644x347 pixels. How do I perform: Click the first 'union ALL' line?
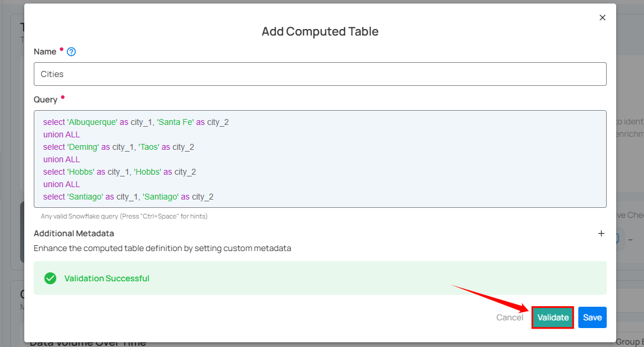click(62, 134)
